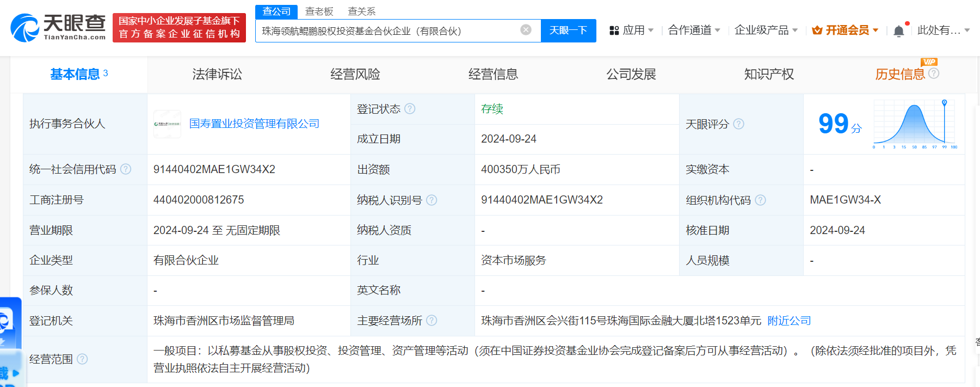Open the notification bell
The image size is (980, 387).
point(899,31)
